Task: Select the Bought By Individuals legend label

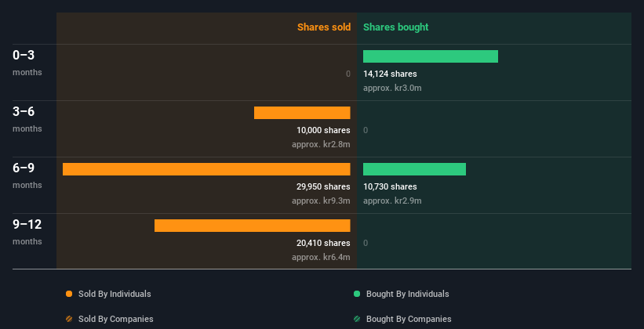Action: [407, 294]
